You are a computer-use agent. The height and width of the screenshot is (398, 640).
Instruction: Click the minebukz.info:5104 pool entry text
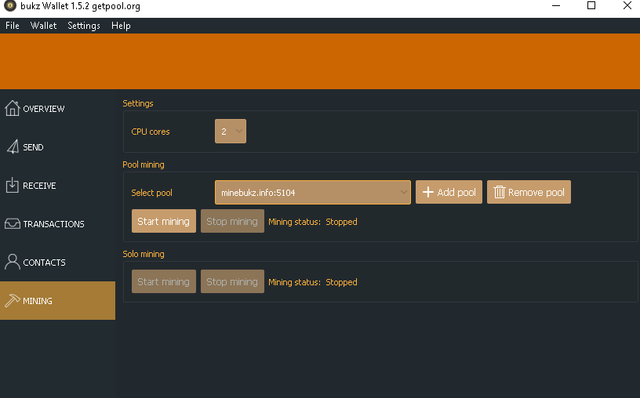tap(258, 192)
